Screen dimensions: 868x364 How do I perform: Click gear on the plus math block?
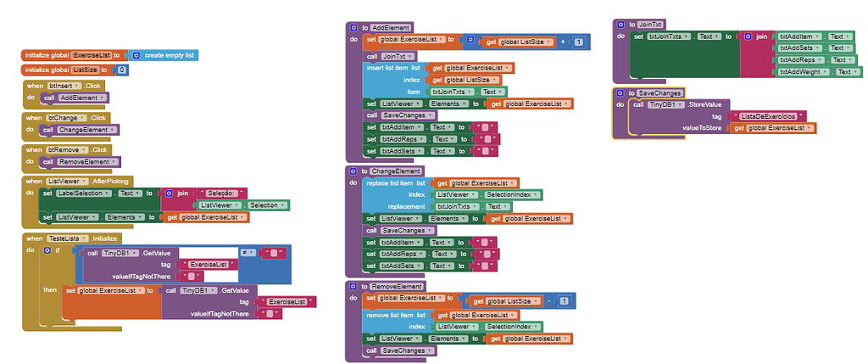pos(470,40)
